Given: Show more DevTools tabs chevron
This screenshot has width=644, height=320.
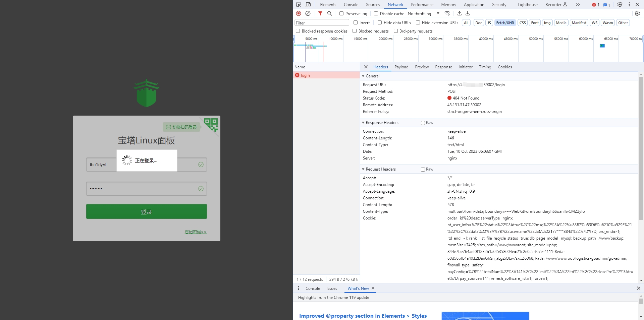Looking at the screenshot, I should pos(578,4).
